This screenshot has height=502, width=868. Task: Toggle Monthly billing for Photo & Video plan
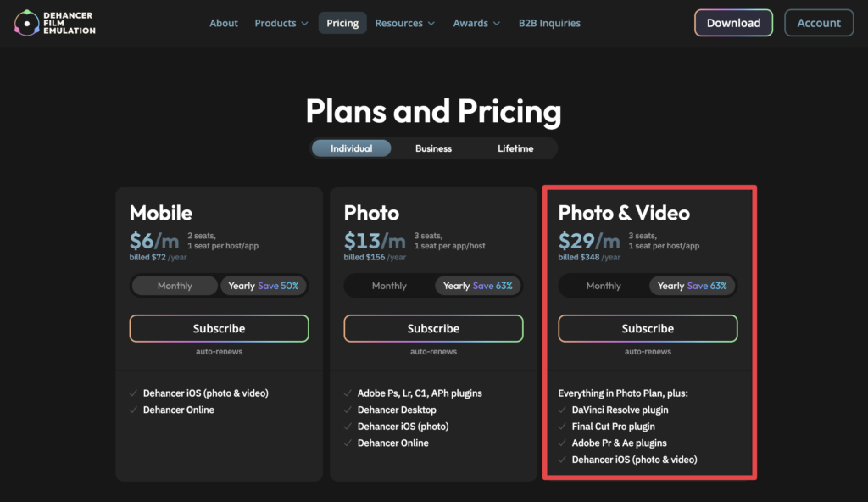(x=604, y=286)
